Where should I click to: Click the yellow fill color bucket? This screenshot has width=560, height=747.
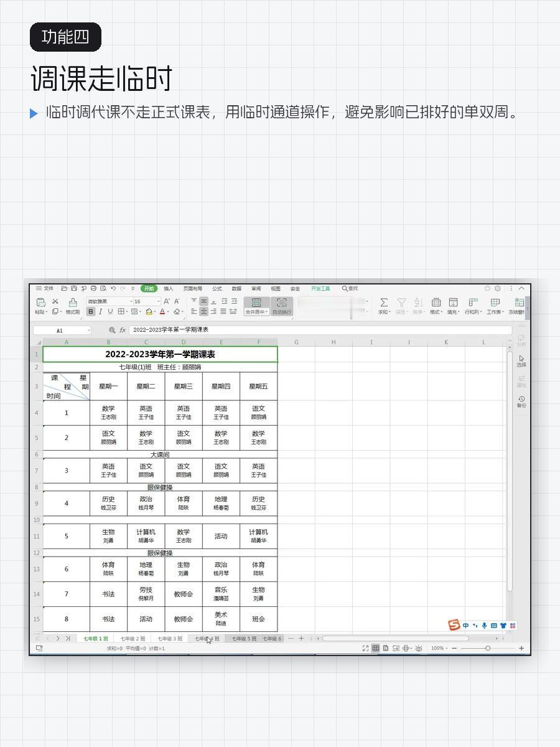[149, 311]
